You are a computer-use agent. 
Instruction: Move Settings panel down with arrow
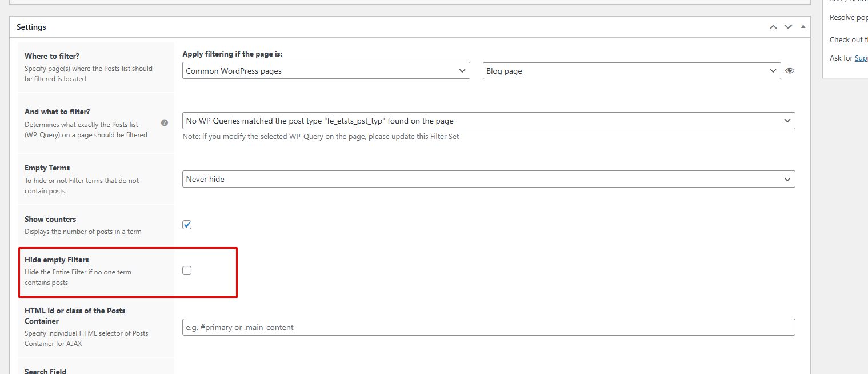[788, 27]
